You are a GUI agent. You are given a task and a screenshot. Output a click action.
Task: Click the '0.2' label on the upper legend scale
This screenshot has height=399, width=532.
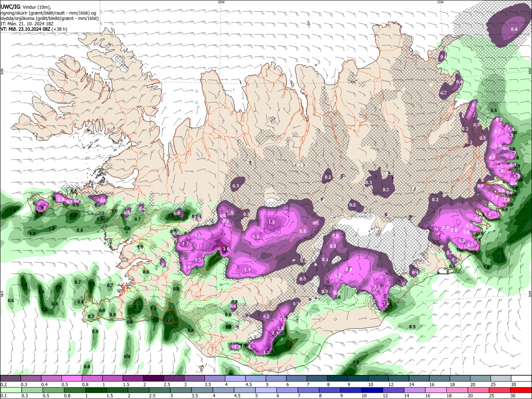pyautogui.click(x=4, y=384)
